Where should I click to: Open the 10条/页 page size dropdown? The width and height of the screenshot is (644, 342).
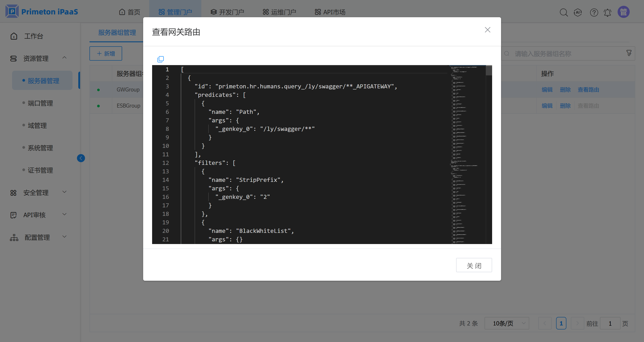point(506,323)
